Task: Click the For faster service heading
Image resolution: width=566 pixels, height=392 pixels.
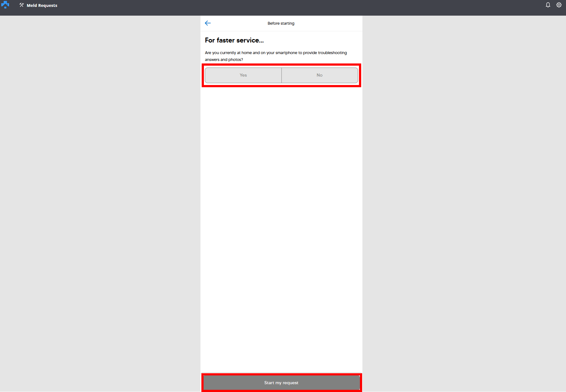Action: click(234, 40)
